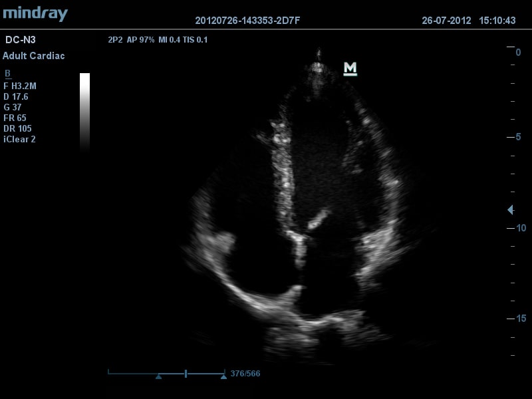Viewport: 532px width, 399px height.
Task: Click the Mindray logo
Action: [x=35, y=13]
